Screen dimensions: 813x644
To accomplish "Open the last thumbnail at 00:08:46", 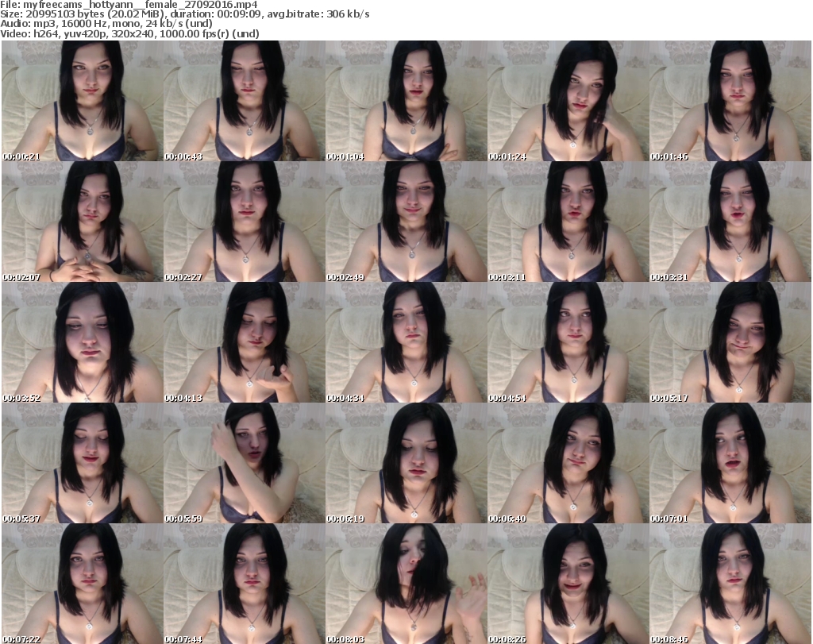I will coord(730,584).
